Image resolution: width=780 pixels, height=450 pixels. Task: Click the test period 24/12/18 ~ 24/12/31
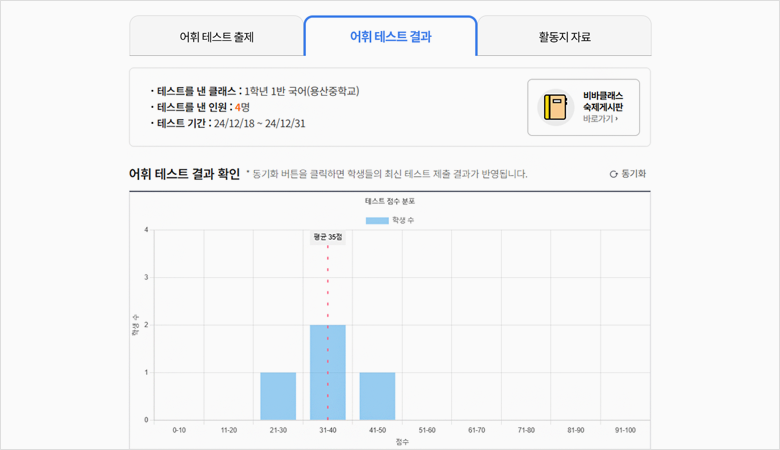pos(260,123)
